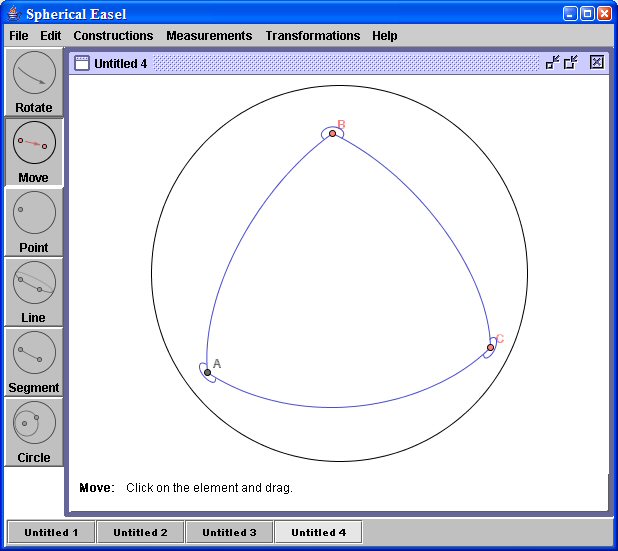Open the File menu
The image size is (618, 551).
coord(19,35)
